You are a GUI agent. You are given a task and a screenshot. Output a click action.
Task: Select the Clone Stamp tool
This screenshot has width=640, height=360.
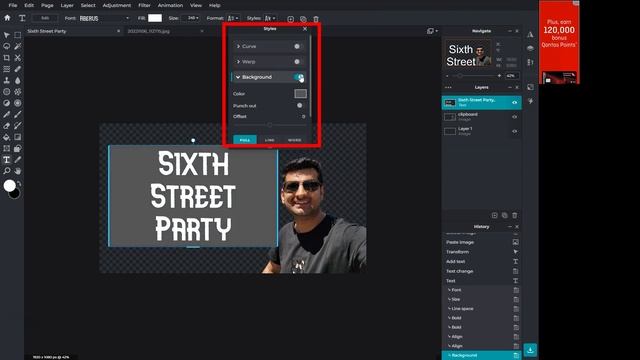(7, 80)
